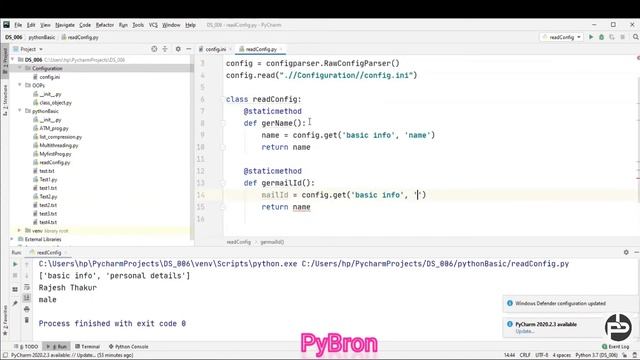Click the up arrow in Run console
640x360 pixels.
point(27,264)
